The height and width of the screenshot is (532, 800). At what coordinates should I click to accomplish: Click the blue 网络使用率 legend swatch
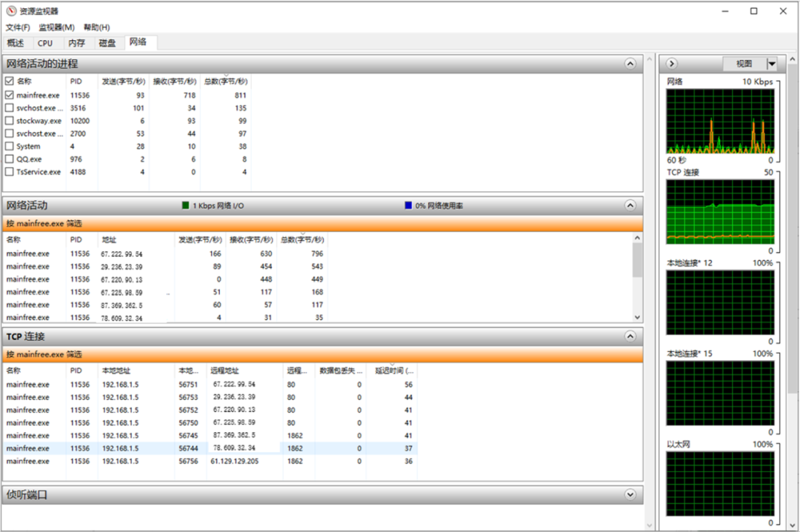pyautogui.click(x=408, y=205)
